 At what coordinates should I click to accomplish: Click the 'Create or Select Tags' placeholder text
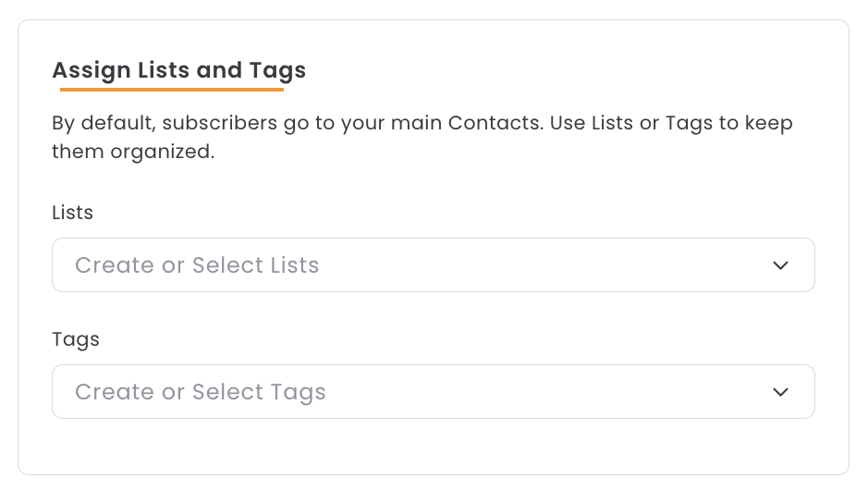pos(201,392)
